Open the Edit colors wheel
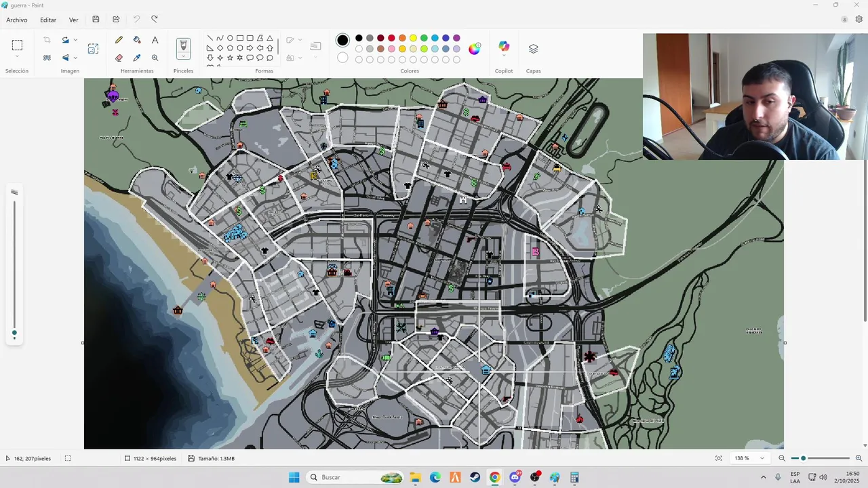 [474, 49]
